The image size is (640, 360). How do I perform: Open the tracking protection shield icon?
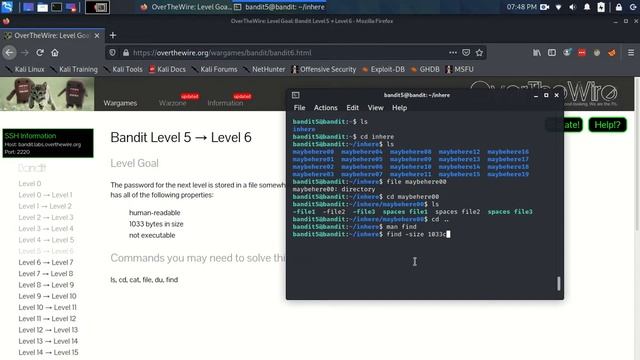[113, 53]
